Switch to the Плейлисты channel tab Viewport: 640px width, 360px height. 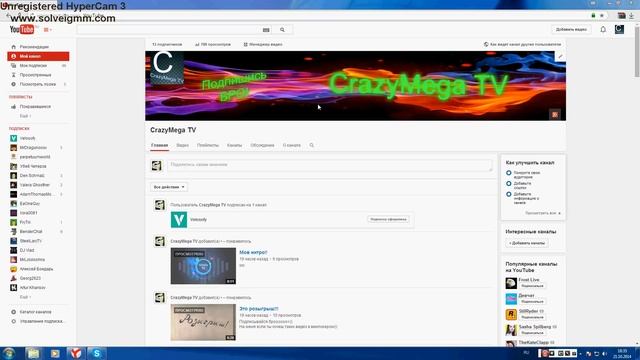208,145
